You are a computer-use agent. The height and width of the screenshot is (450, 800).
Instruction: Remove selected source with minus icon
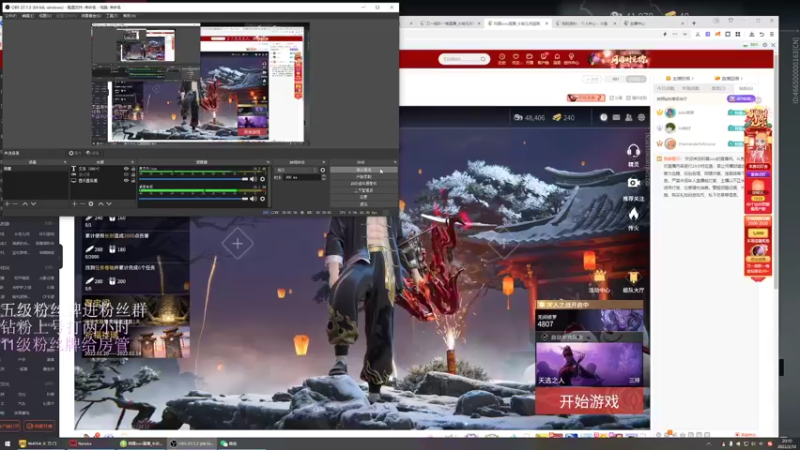tap(83, 204)
